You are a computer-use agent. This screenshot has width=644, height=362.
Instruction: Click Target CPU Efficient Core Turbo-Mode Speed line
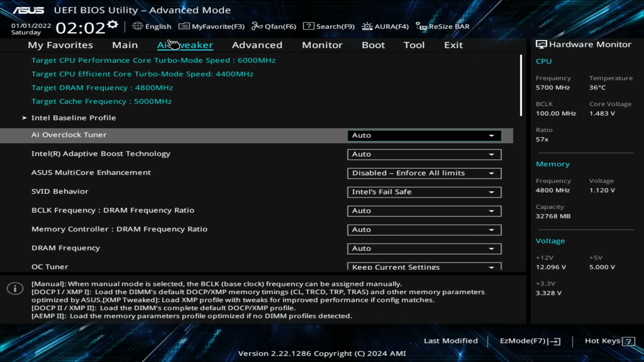pos(142,74)
